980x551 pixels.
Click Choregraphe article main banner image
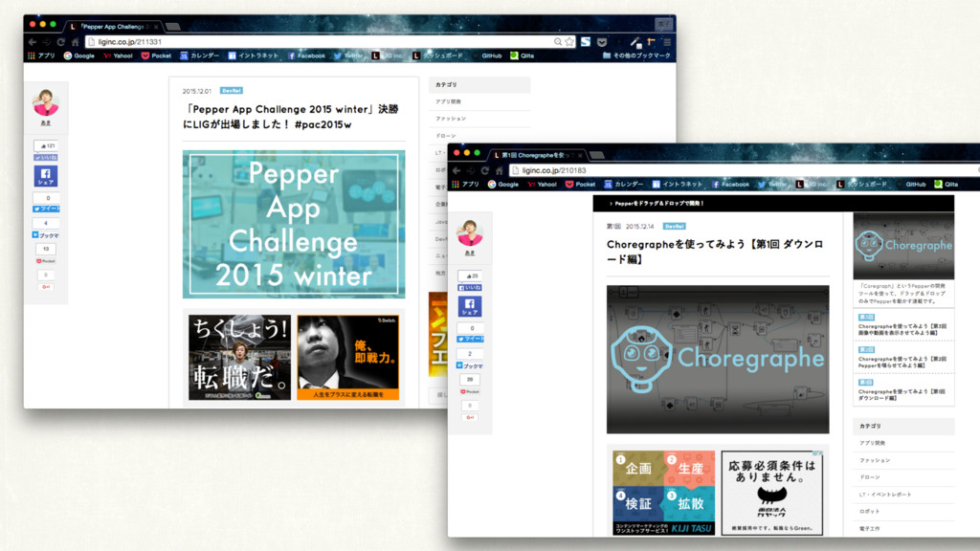pos(718,360)
